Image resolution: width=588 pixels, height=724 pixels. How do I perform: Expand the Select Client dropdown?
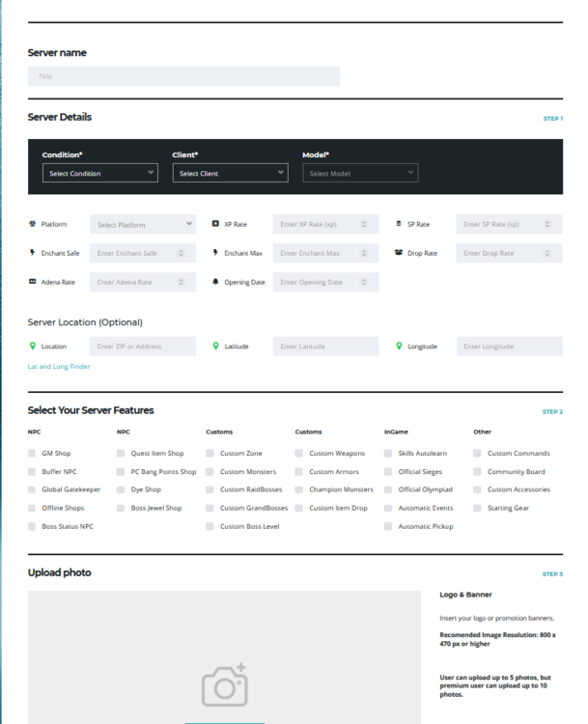coord(230,173)
